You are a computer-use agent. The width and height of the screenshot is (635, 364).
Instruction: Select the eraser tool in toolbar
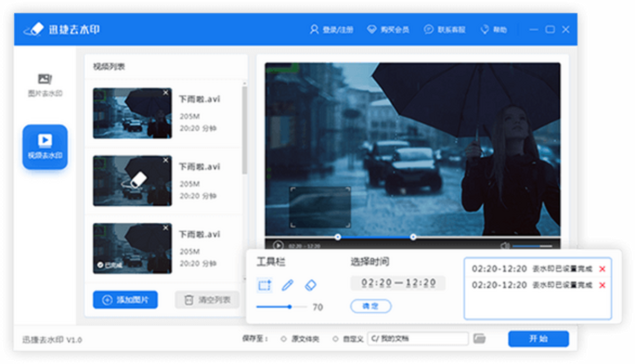point(311,286)
